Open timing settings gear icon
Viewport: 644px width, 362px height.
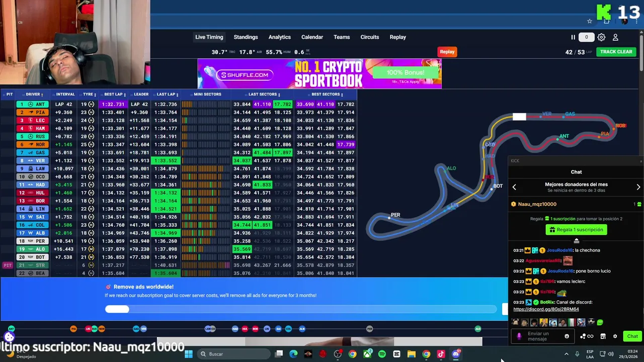(601, 37)
